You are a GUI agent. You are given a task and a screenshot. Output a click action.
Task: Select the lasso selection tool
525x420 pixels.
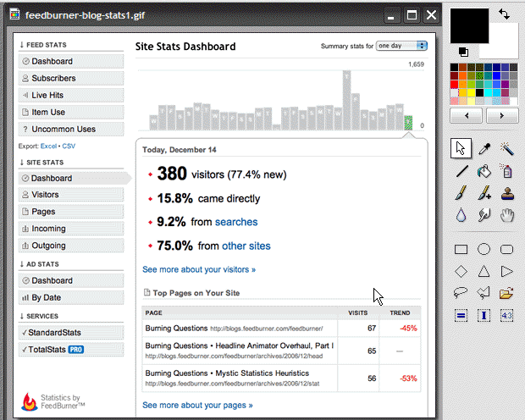461,293
